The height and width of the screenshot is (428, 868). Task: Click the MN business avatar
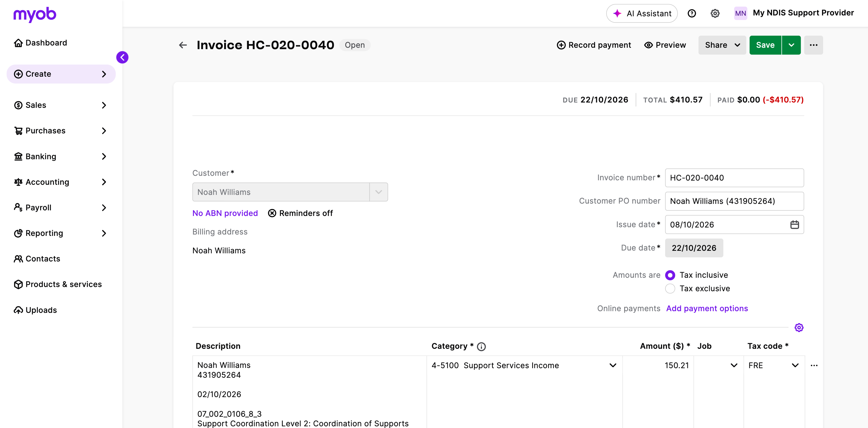[740, 13]
